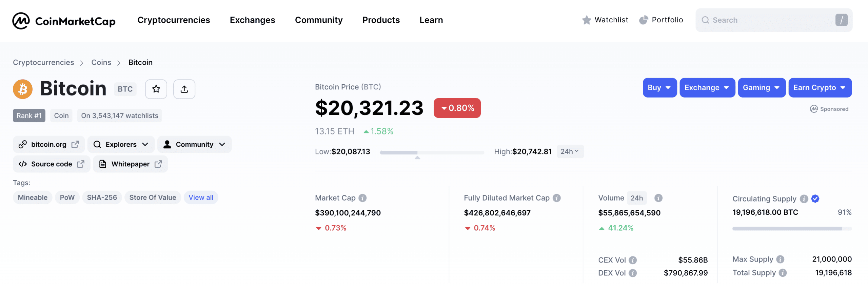Click the external link icon beside bitcoin.org
Viewport: 868px width, 293px height.
pos(75,144)
